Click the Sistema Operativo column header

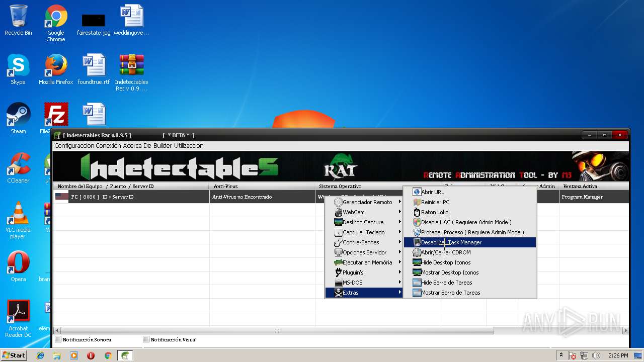359,187
